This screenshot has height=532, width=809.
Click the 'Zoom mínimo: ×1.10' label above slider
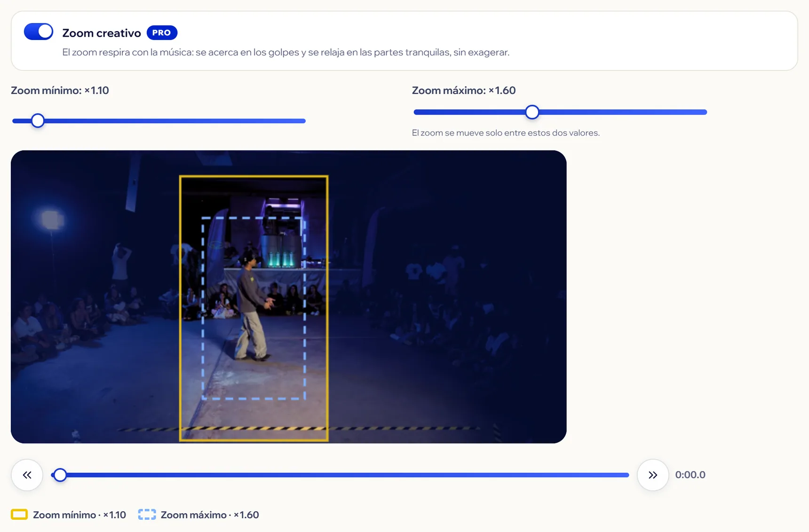click(x=60, y=90)
